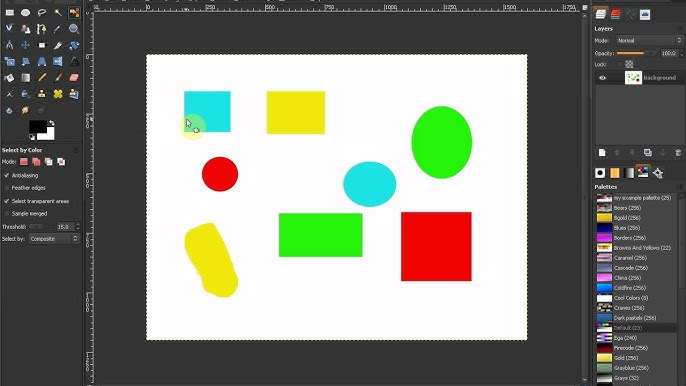Screen dimensions: 686x386
Task: Select the Measure compass tool
Action: [10, 45]
